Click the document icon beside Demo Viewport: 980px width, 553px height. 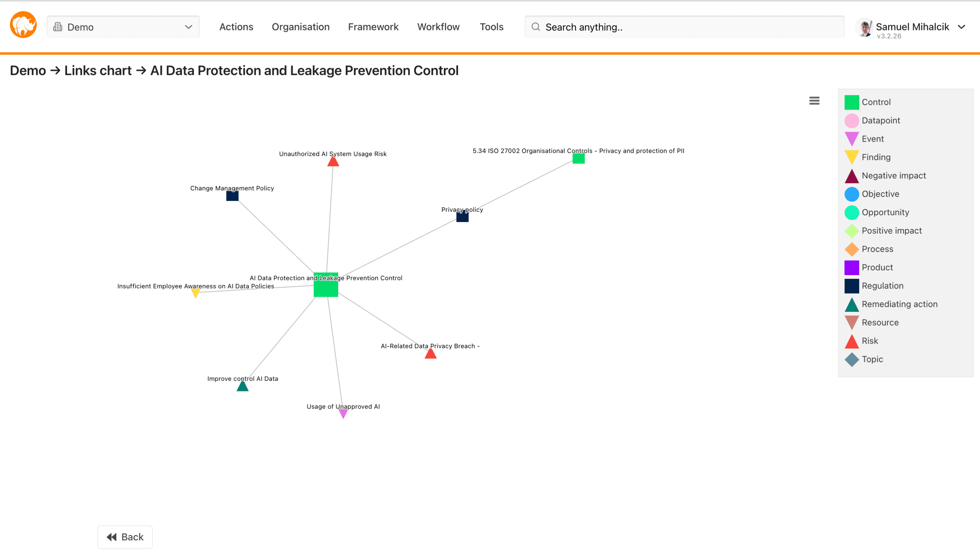[x=58, y=27]
